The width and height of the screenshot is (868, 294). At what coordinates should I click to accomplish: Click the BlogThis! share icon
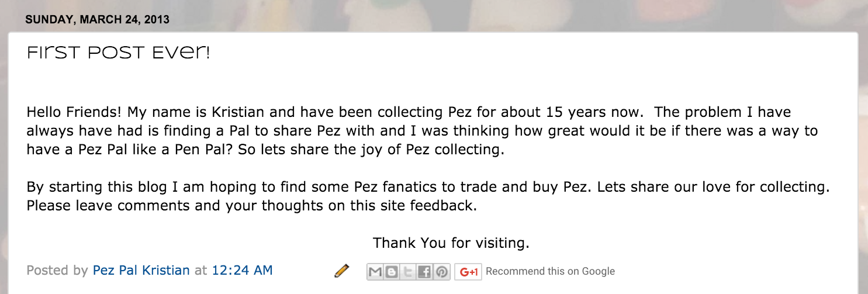(392, 272)
